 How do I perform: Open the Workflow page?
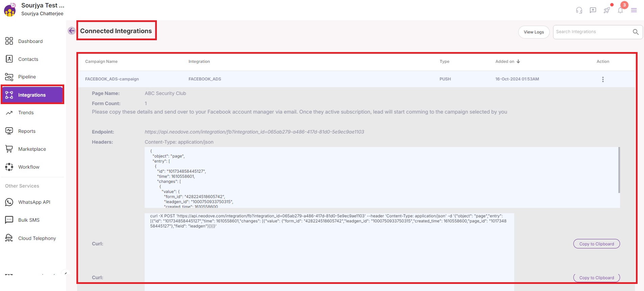click(29, 167)
